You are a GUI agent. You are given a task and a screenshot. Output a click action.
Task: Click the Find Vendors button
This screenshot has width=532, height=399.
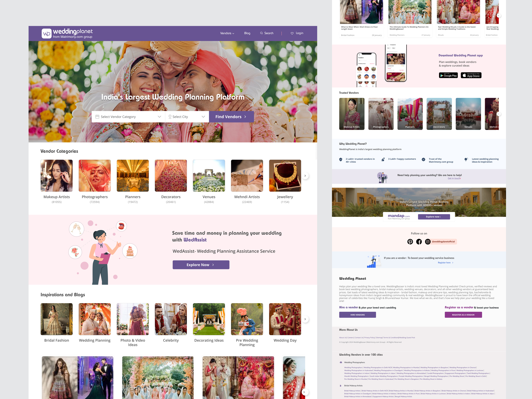[x=231, y=117]
